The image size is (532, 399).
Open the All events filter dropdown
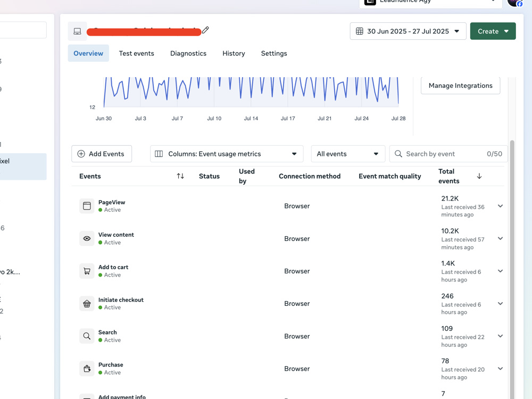[348, 154]
